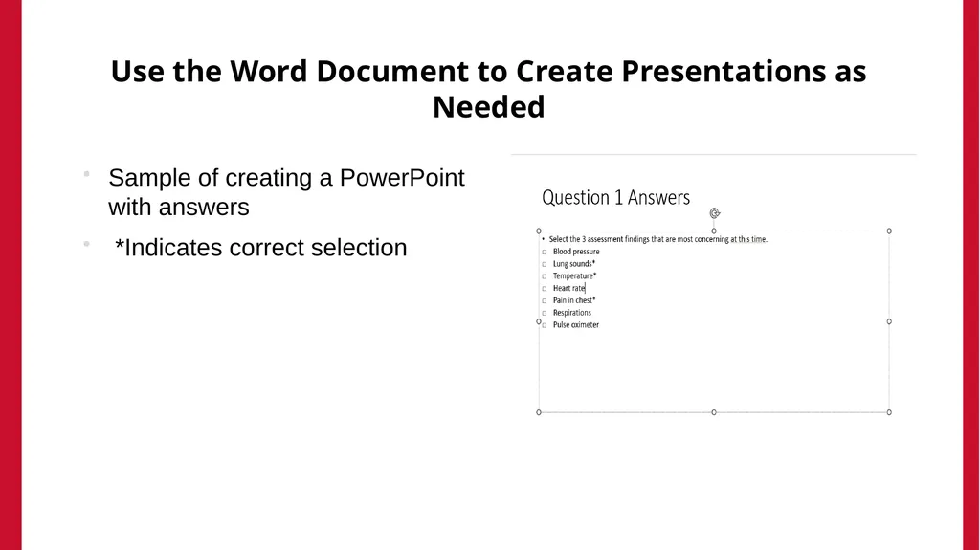This screenshot has width=980, height=550.
Task: Click the bottom-right text box resize handle
Action: point(889,412)
